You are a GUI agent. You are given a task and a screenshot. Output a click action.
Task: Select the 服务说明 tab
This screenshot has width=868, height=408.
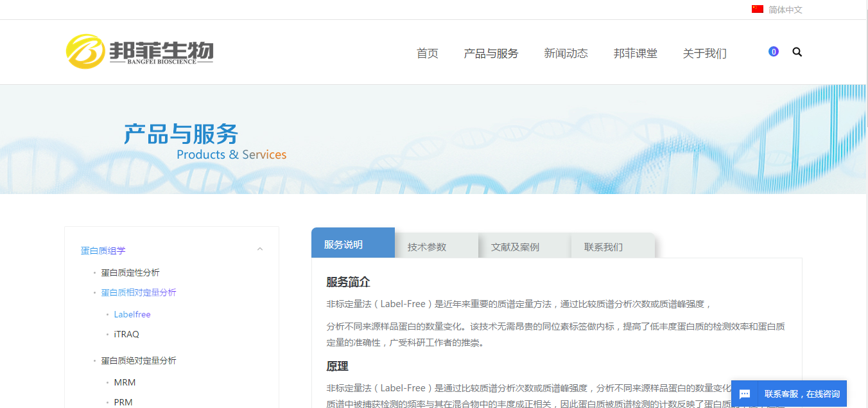tap(343, 244)
